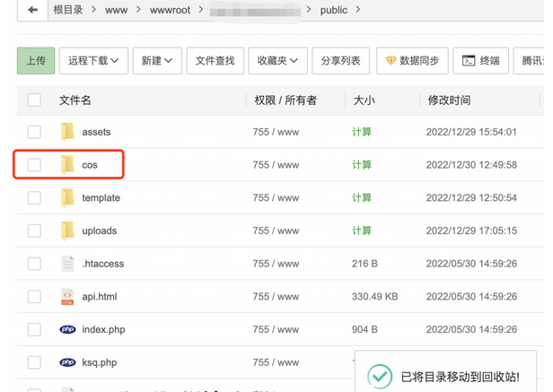
Task: Check the template folder checkbox
Action: coord(34,197)
